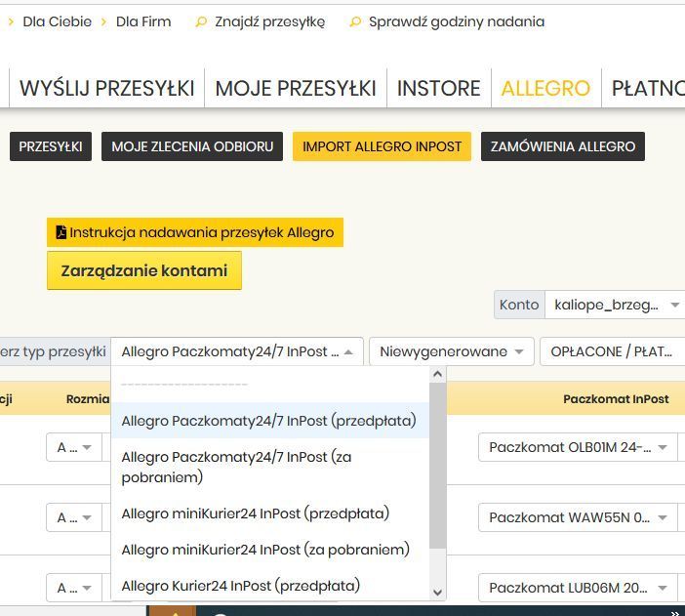Pick Allegro Kurier24 InPost (przedpłata) from list
685x616 pixels.
pos(240,586)
